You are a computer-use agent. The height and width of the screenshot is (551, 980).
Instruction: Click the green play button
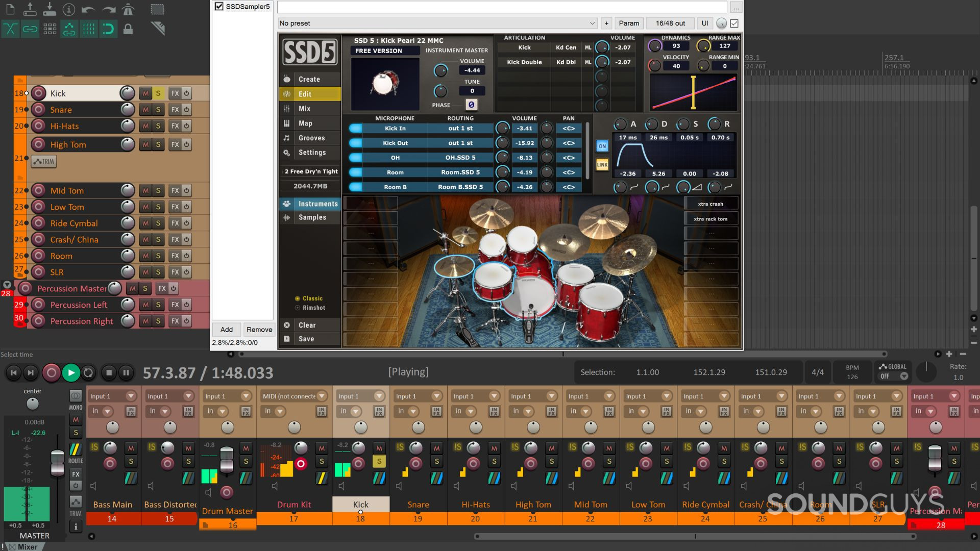71,373
